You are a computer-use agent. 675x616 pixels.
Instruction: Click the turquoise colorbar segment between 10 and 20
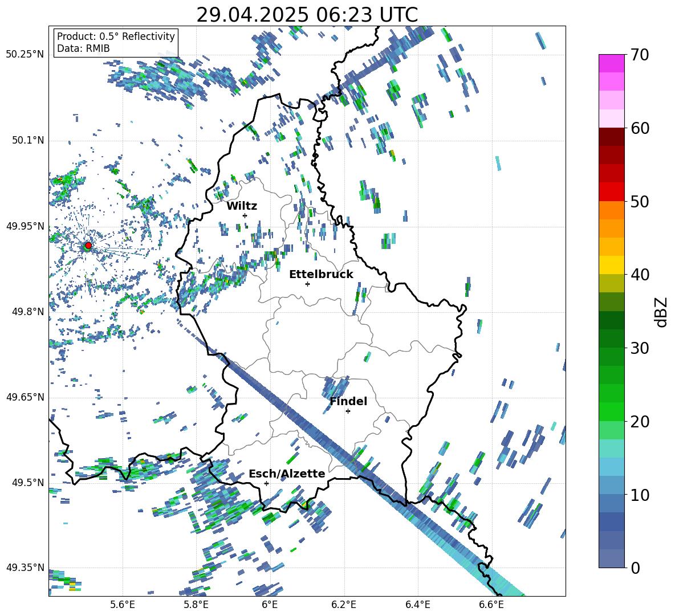(612, 448)
